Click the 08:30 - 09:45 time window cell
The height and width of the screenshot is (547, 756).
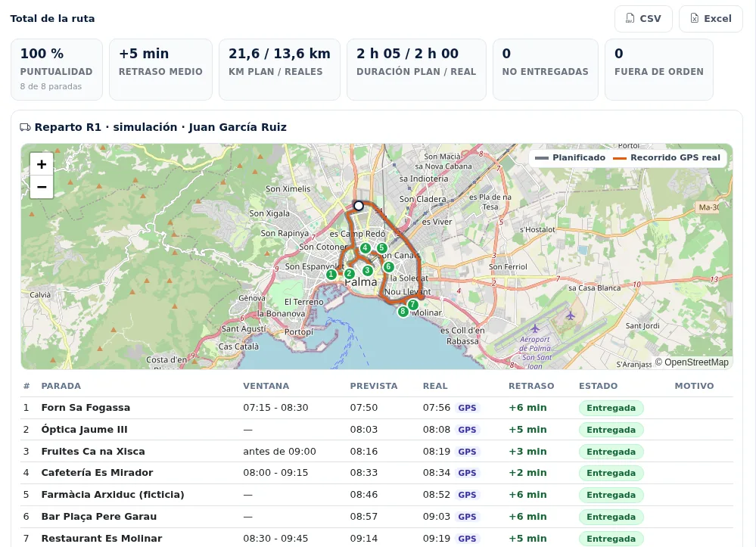275,539
